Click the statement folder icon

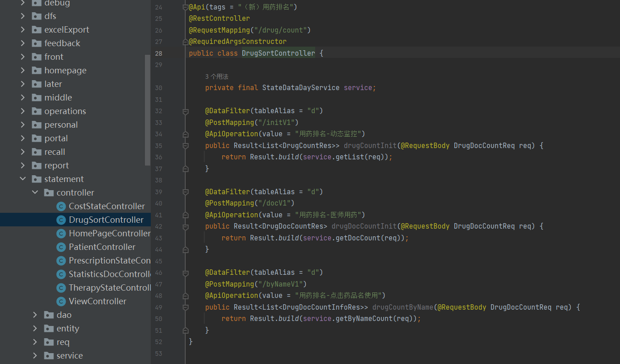[x=37, y=179]
